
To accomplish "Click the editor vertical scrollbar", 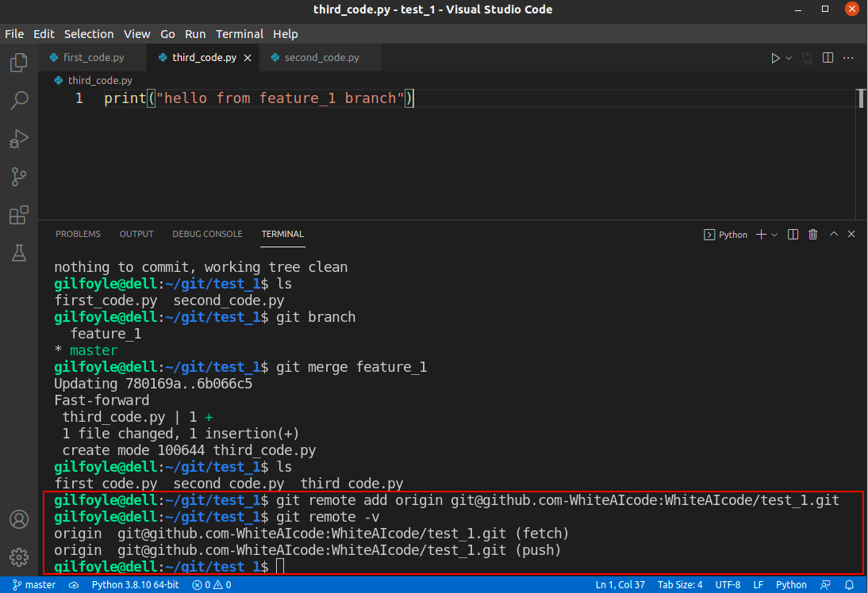I will [x=862, y=97].
